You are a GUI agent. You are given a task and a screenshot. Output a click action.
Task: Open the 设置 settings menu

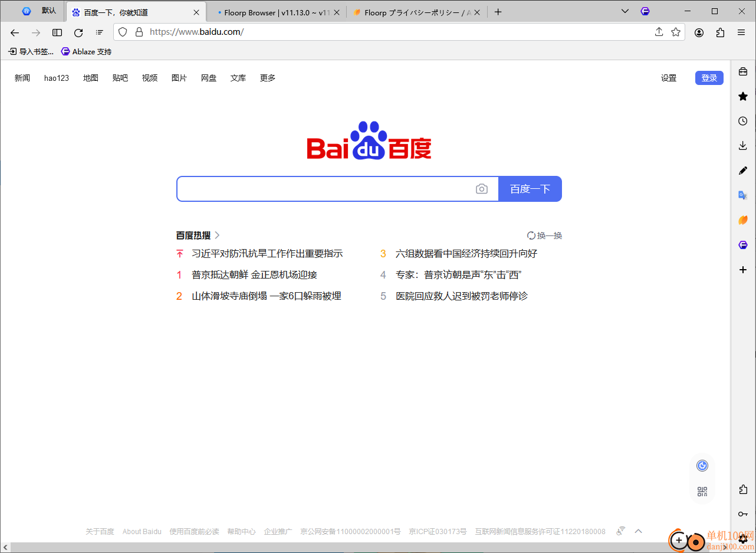669,78
